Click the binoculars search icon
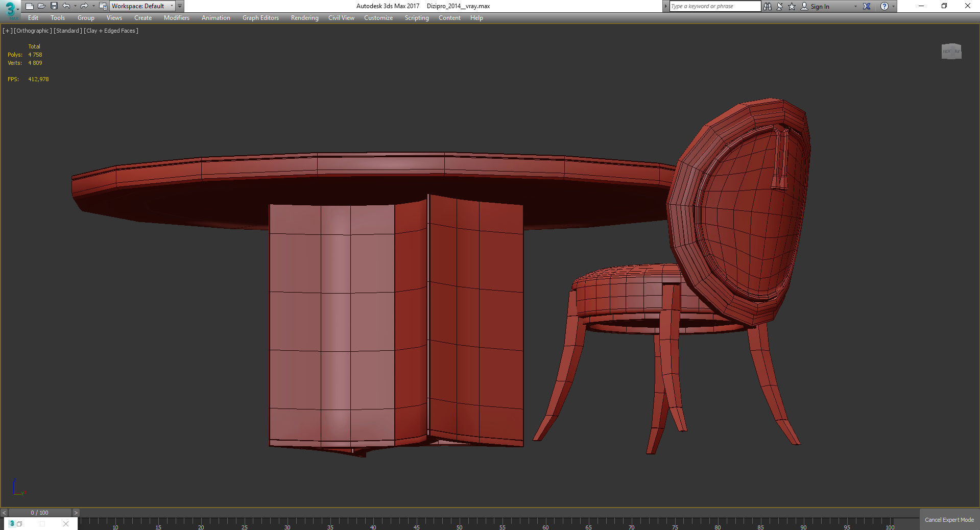The height and width of the screenshot is (530, 980). (x=768, y=6)
